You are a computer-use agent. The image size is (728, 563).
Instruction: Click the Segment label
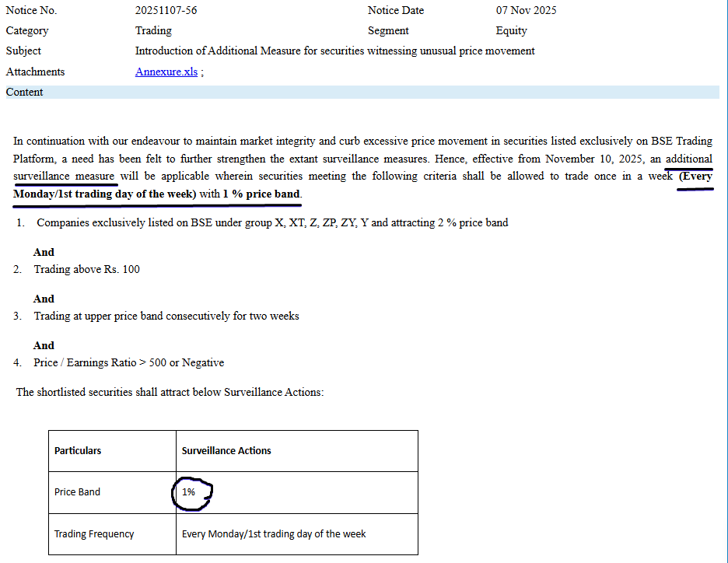point(388,30)
